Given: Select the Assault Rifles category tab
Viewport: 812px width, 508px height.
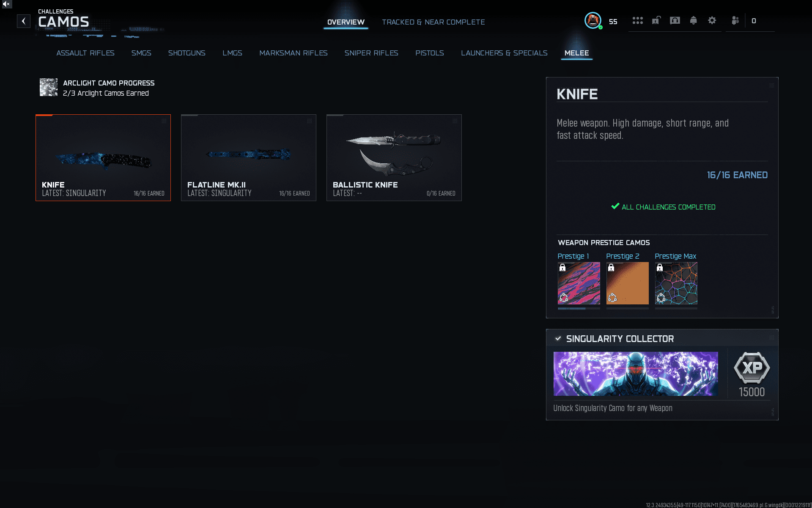Looking at the screenshot, I should pyautogui.click(x=85, y=53).
